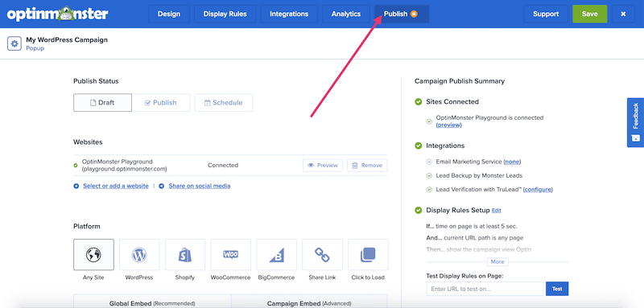Screen dimensions: 644x308
Task: Click the check icon beside Lead Verification with TruLead
Action: tap(429, 190)
